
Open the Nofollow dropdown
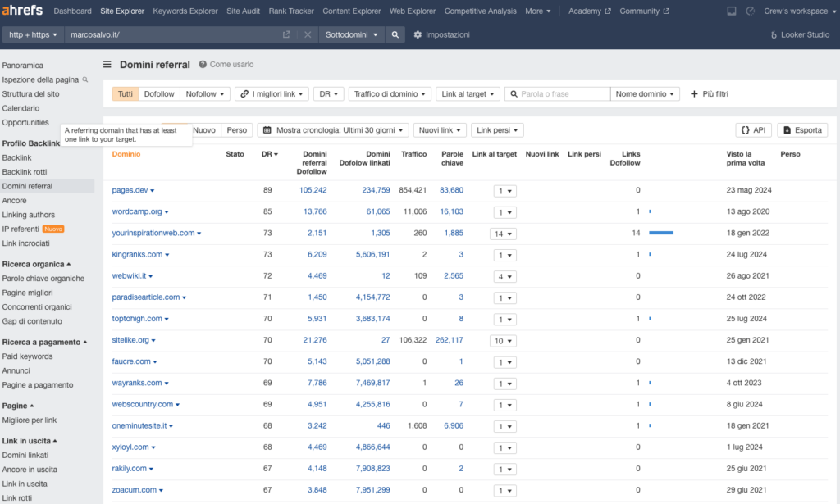[204, 94]
